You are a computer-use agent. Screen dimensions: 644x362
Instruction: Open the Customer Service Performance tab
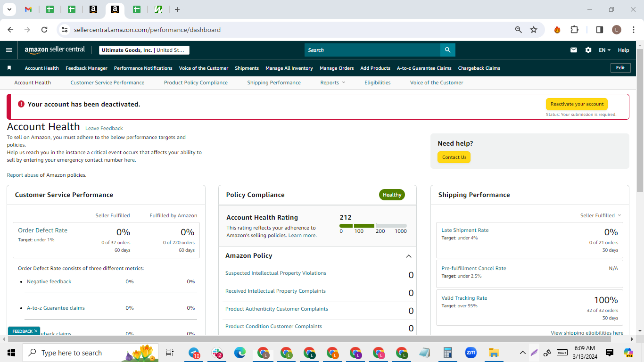point(107,82)
